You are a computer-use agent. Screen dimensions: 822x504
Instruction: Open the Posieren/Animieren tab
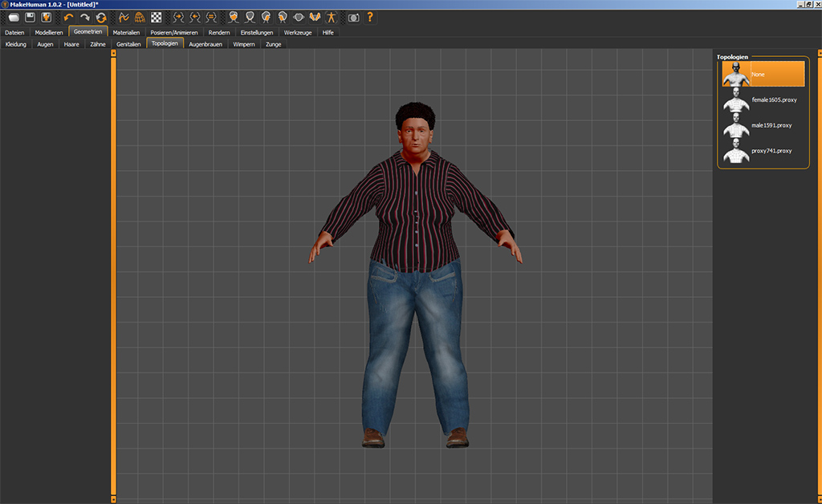click(174, 32)
